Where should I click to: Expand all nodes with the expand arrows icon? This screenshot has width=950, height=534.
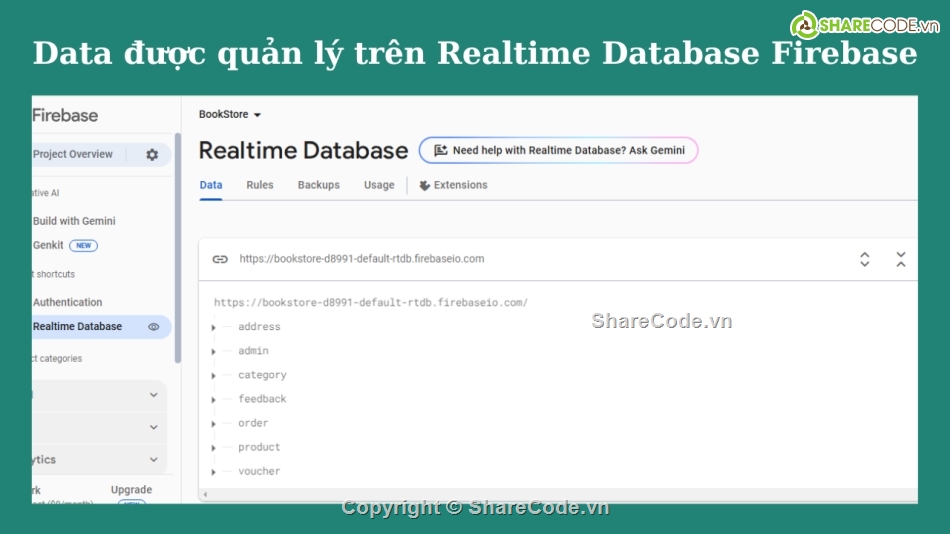(865, 259)
